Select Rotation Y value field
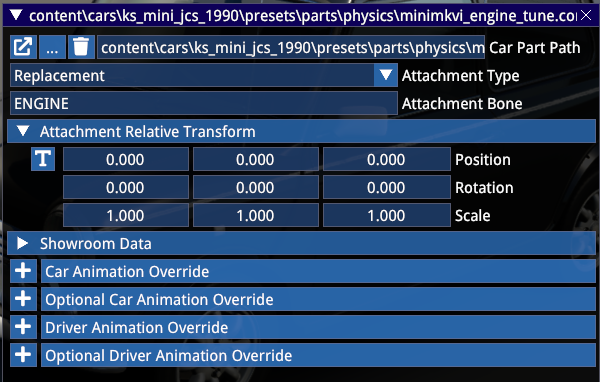 point(256,187)
